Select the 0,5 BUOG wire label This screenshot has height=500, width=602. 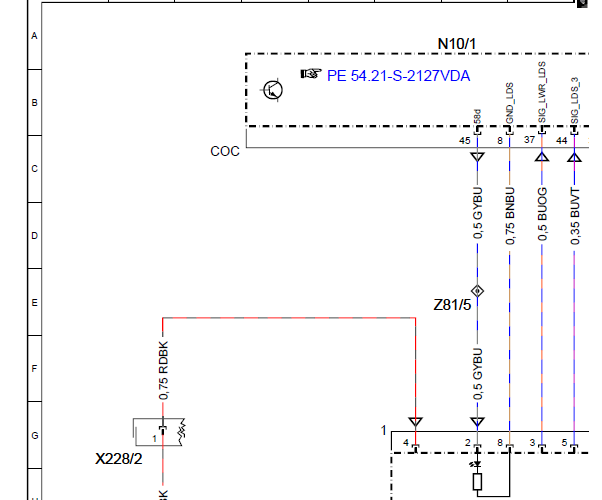pos(542,214)
